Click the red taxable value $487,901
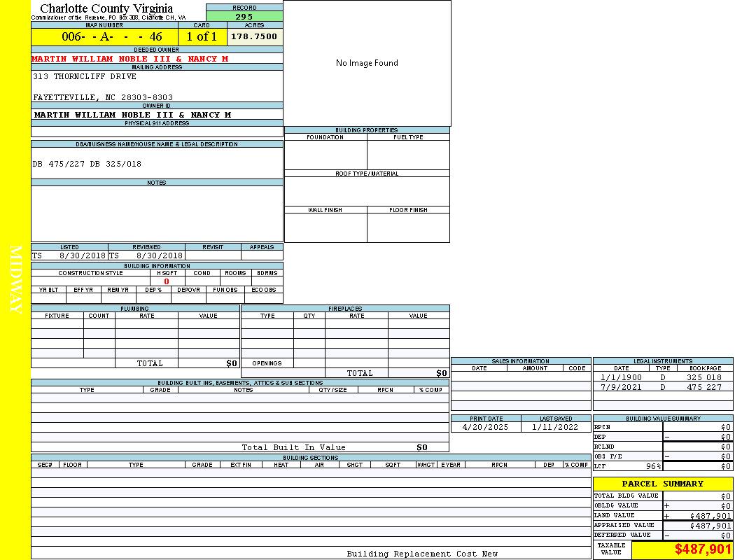735x560 pixels. (702, 549)
